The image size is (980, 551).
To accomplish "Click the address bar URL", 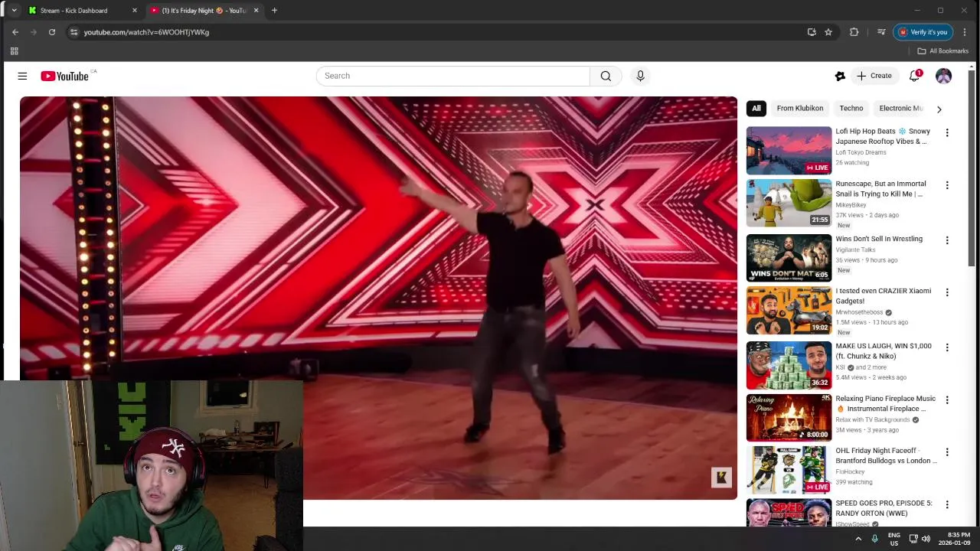I will 146,32.
